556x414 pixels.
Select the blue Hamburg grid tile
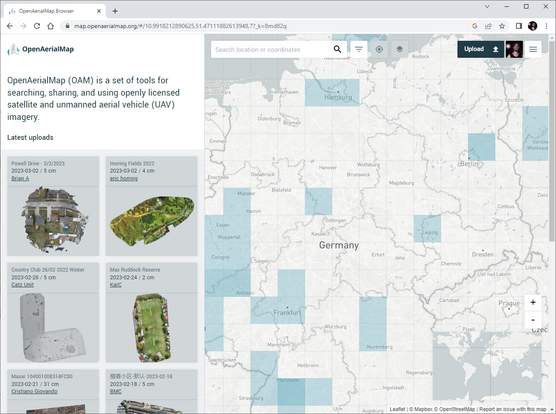pyautogui.click(x=332, y=93)
